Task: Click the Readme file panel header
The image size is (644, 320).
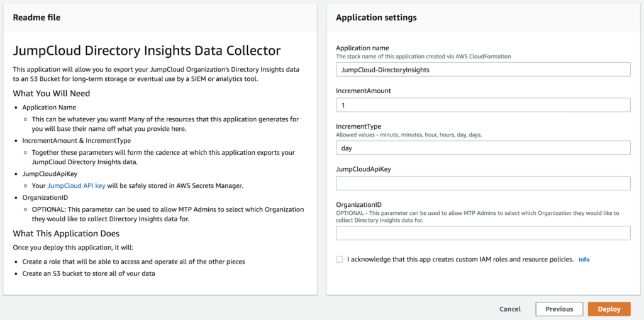Action: tap(36, 18)
